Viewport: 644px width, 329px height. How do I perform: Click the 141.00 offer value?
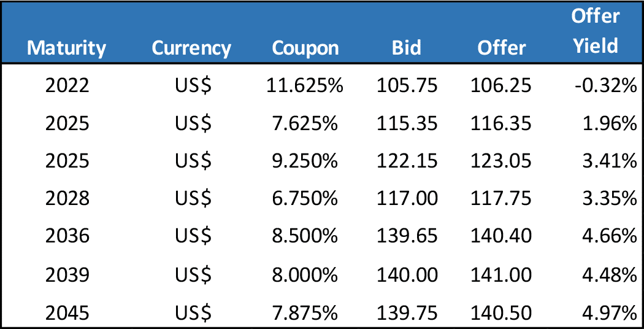click(x=502, y=274)
